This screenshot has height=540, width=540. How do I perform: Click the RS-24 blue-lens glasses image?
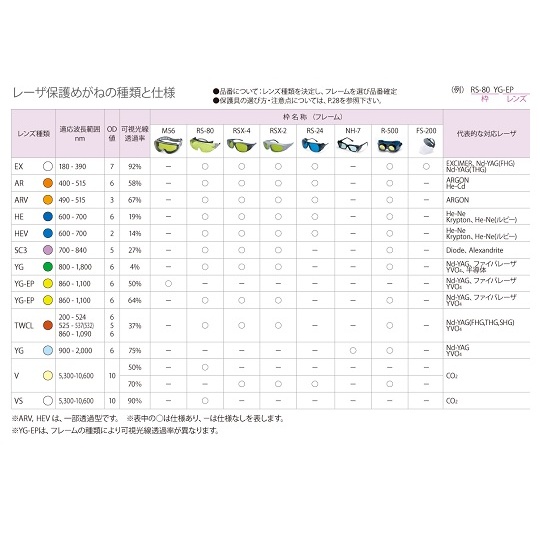[315, 145]
